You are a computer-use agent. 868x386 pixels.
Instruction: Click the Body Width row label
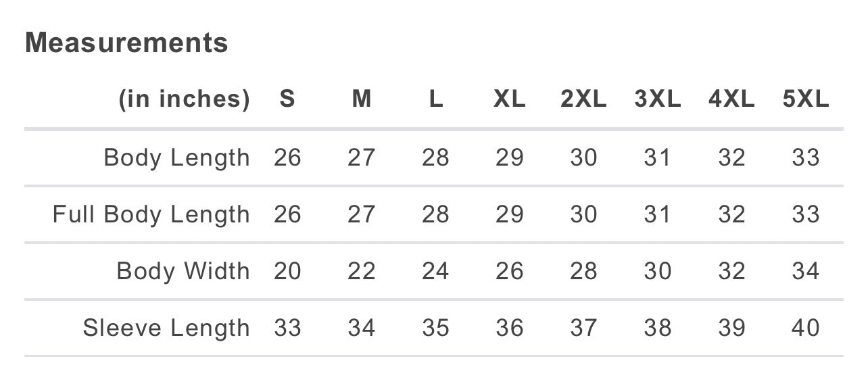(183, 271)
